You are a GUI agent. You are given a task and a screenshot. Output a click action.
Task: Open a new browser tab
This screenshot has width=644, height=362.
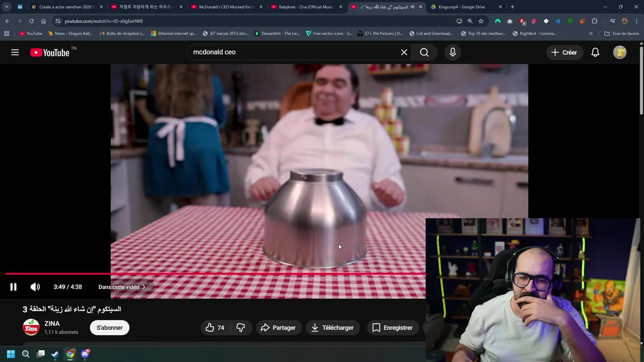512,7
